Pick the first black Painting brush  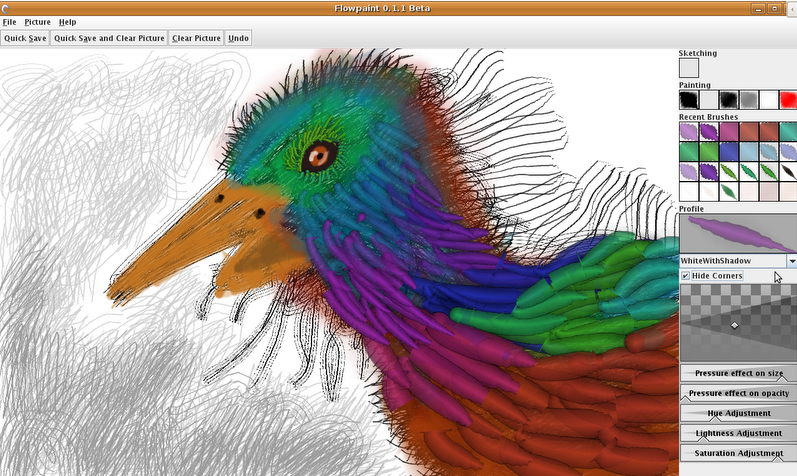688,100
